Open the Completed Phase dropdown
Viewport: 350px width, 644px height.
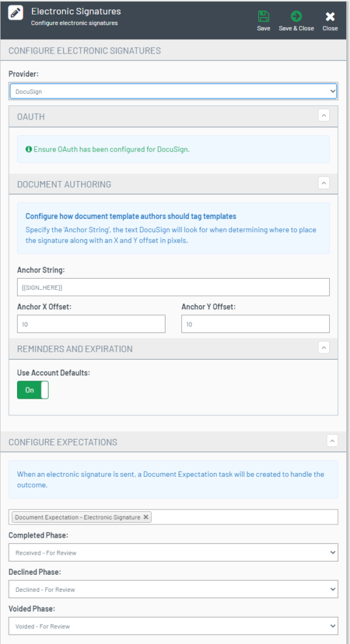(173, 552)
